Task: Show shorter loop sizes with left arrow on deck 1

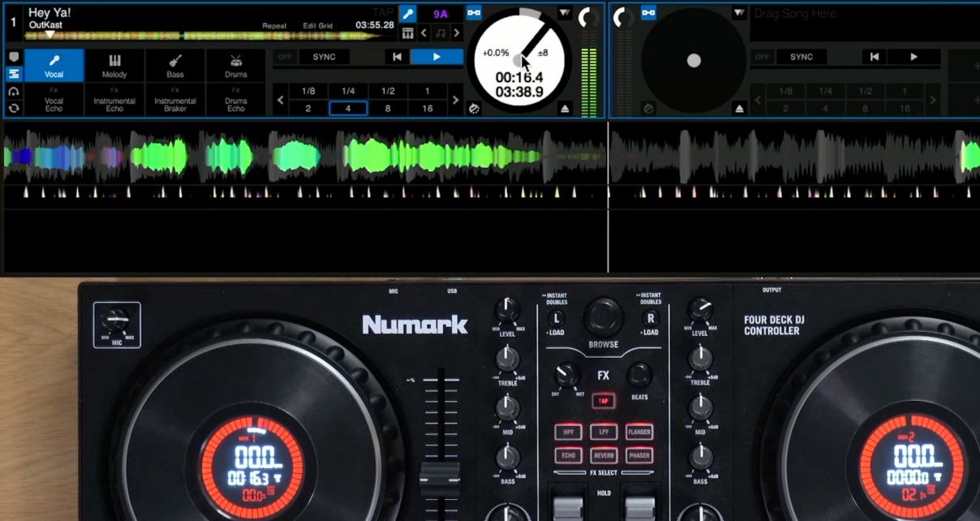Action: pos(281,100)
